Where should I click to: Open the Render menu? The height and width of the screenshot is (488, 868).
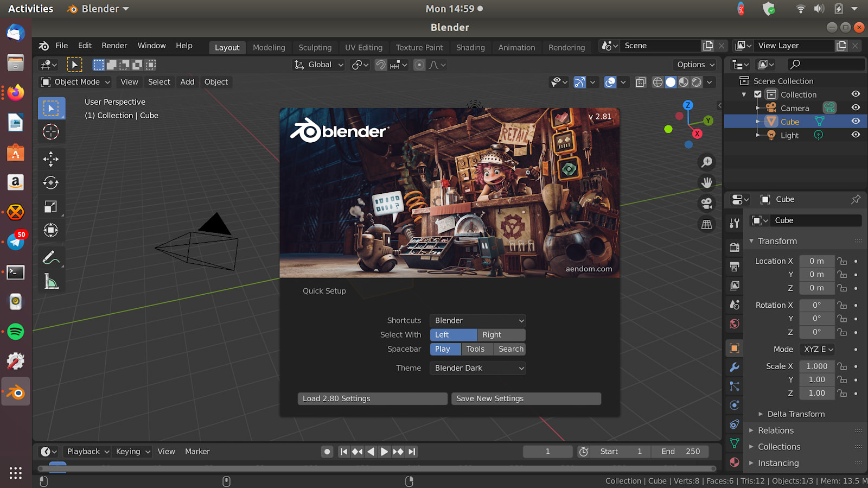coord(114,46)
